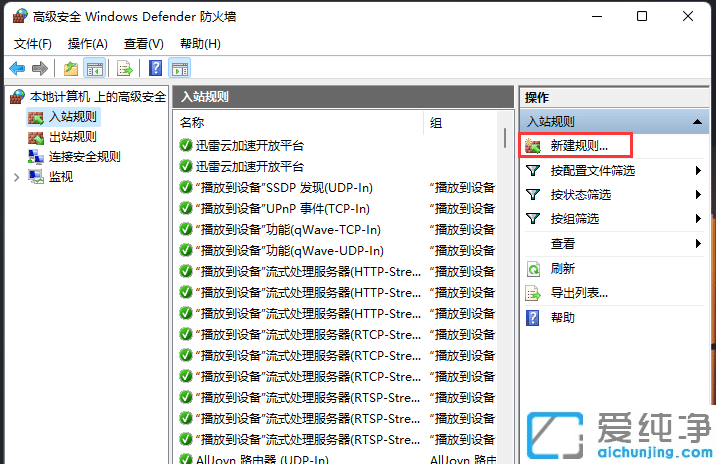The width and height of the screenshot is (716, 464).
Task: Click the icon beside 连接安全规则
Action: pos(36,157)
